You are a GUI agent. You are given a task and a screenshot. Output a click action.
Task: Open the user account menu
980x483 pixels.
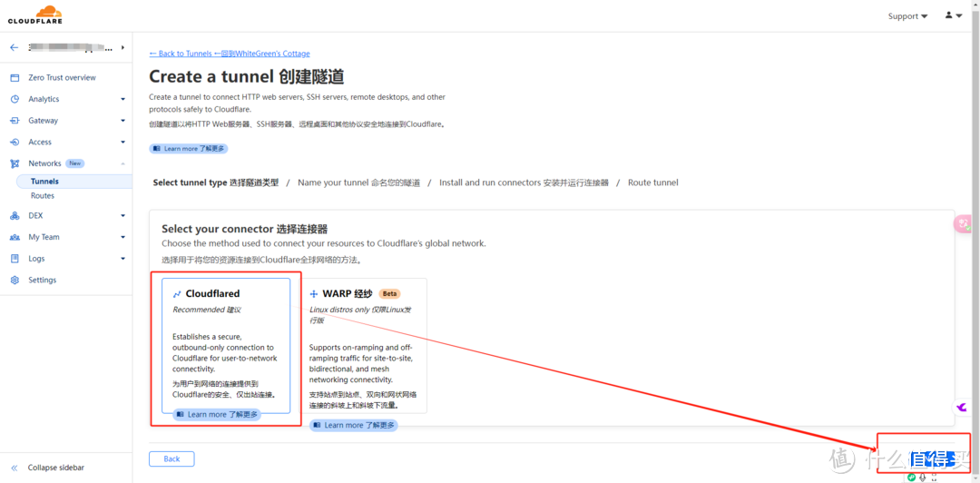pos(954,15)
